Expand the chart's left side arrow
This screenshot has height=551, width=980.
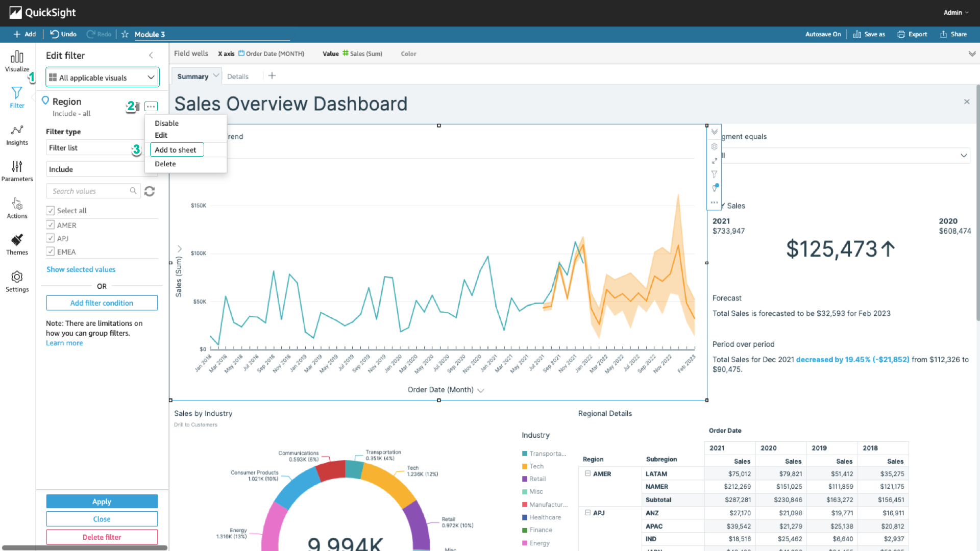coord(180,249)
